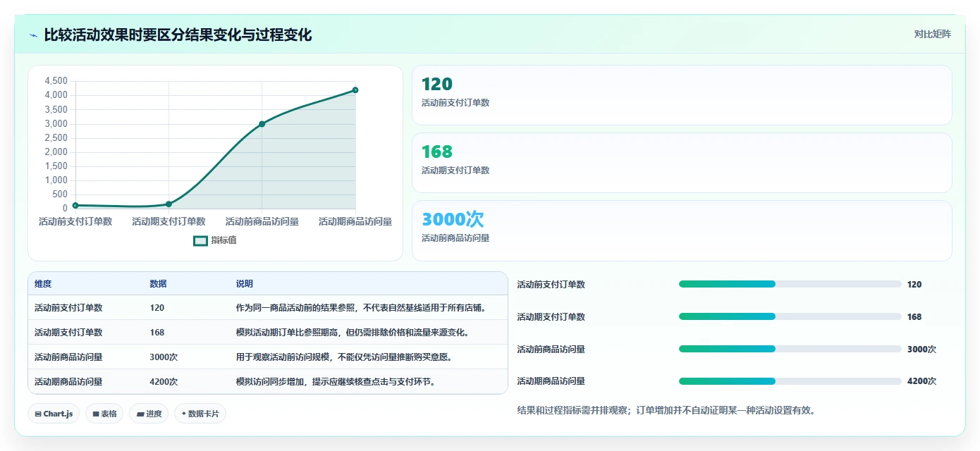Screen dimensions: 980x451
Task: Click progress bar for 活动期支付订单数
Action: click(x=790, y=316)
